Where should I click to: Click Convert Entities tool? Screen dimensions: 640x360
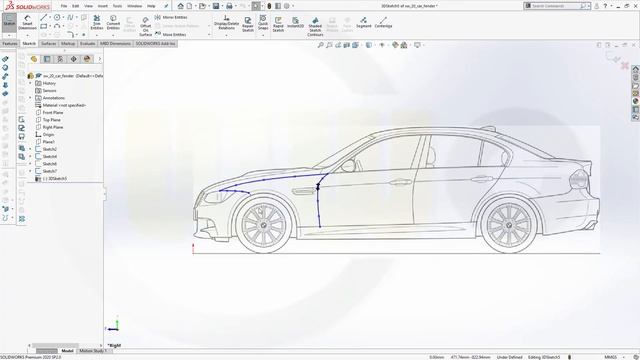tap(113, 23)
